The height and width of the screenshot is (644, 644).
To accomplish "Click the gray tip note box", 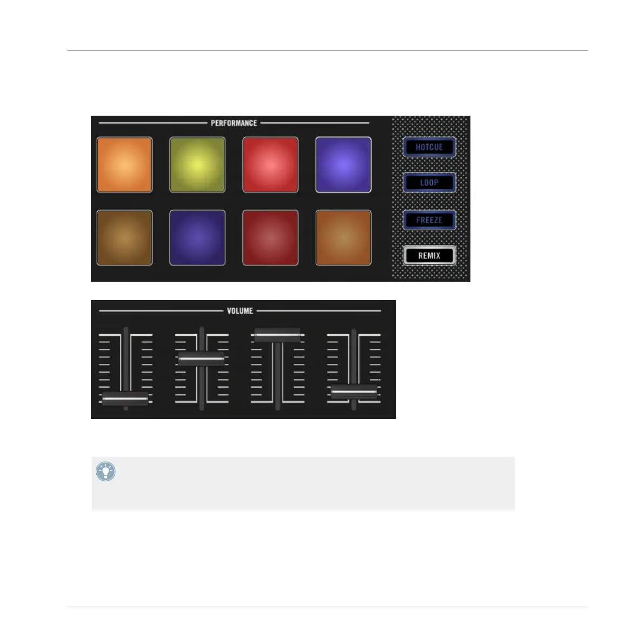I will click(x=303, y=483).
